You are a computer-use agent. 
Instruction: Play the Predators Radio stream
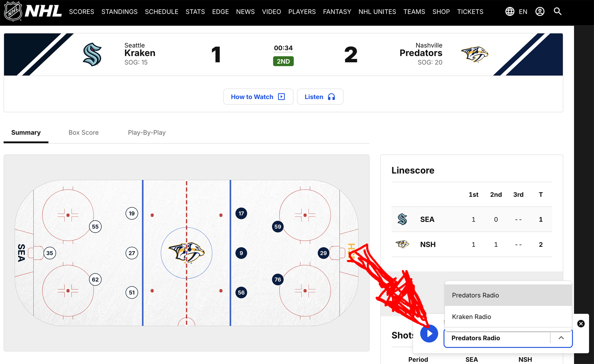pos(429,334)
